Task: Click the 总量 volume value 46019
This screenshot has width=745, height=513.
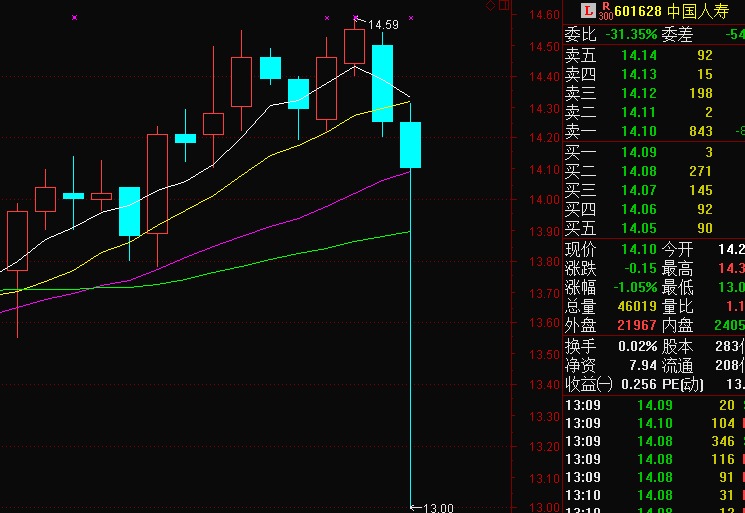Action: tap(638, 306)
